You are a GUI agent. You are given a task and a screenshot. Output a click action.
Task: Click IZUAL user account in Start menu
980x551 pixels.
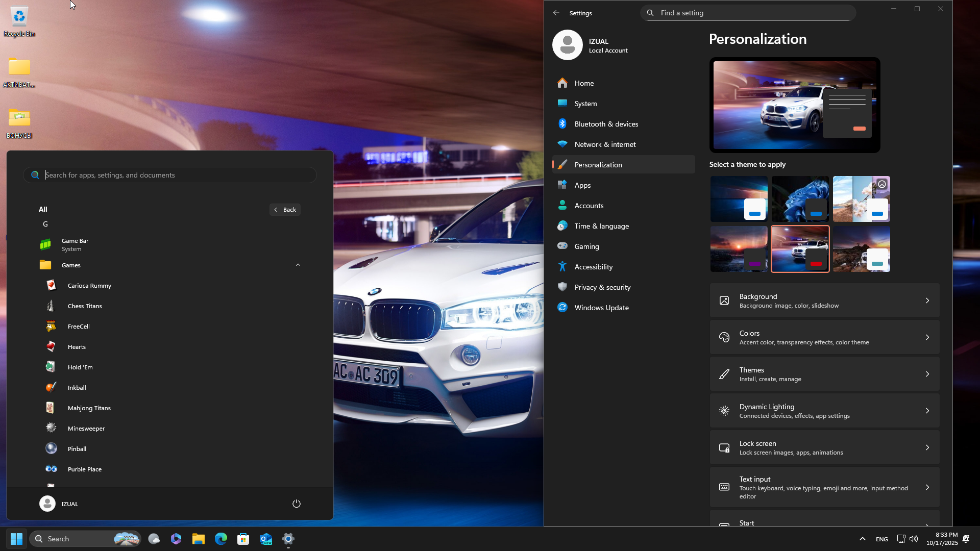click(x=59, y=504)
